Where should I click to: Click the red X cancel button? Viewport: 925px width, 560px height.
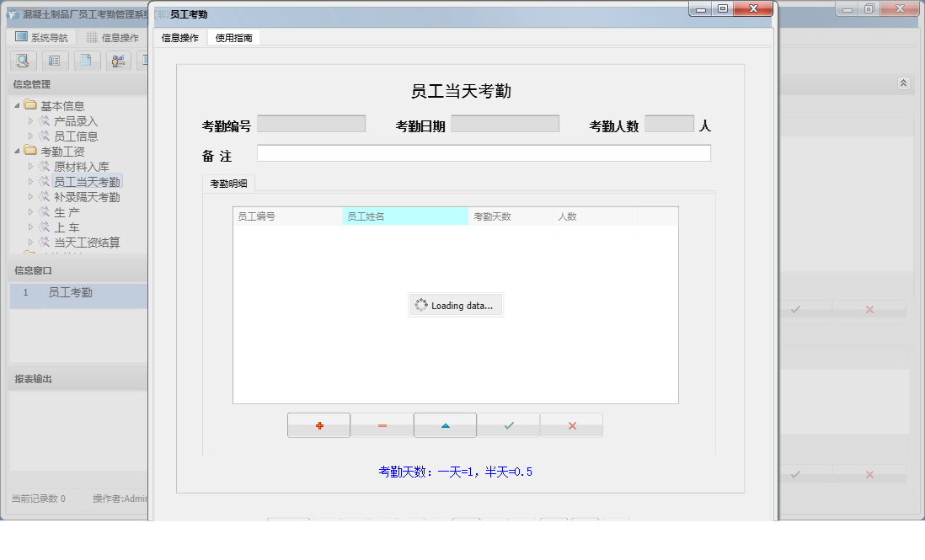point(571,425)
